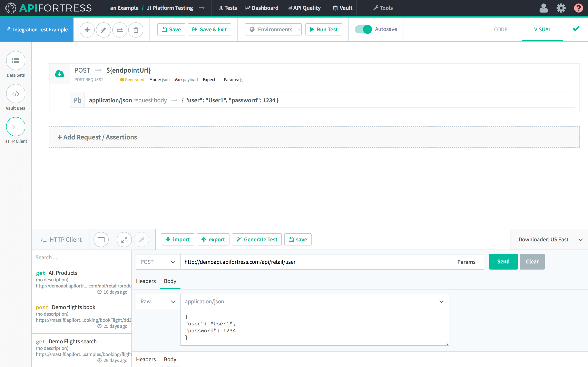
Task: Click the green Send button
Action: (503, 262)
